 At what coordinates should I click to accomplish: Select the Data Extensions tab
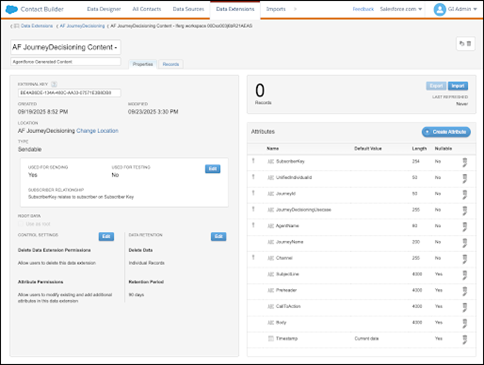tap(235, 9)
